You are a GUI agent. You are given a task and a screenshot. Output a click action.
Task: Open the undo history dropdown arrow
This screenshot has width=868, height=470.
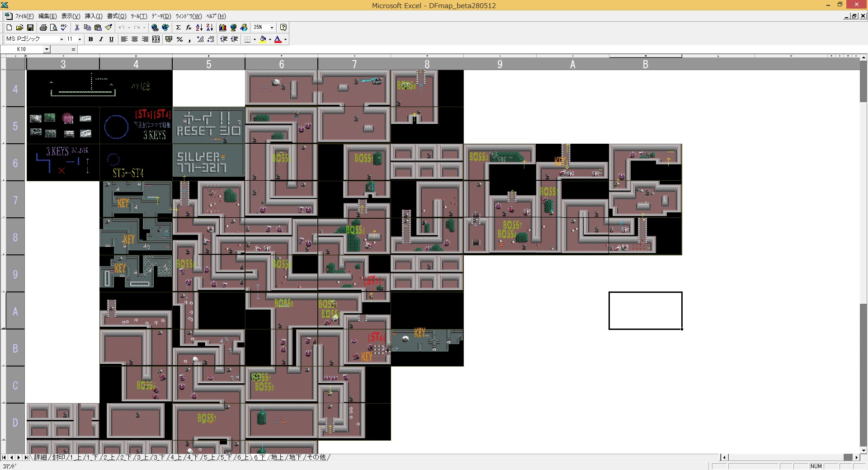[129, 28]
